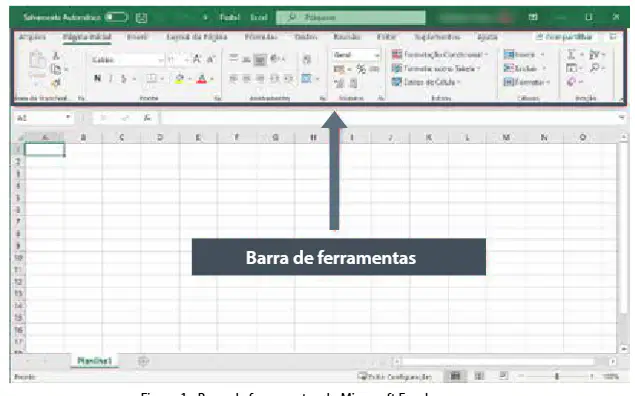This screenshot has width=635, height=396.
Task: Click the save icon in the title bar
Action: [141, 17]
